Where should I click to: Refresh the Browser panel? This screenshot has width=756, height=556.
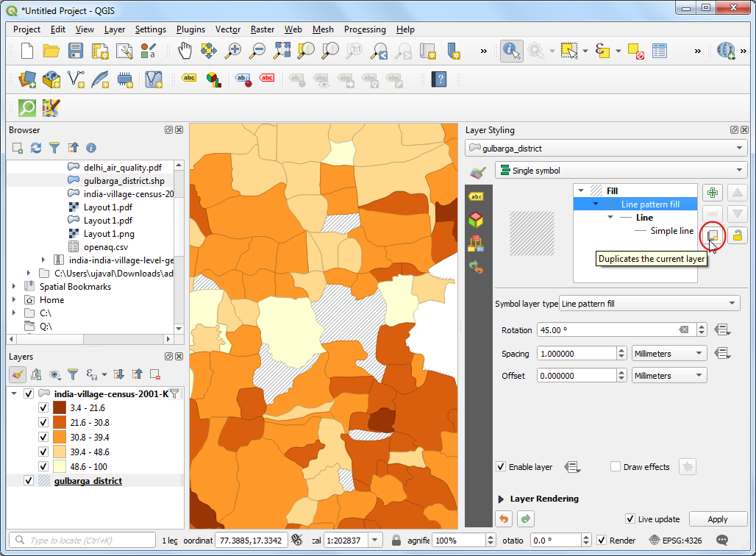tap(36, 148)
